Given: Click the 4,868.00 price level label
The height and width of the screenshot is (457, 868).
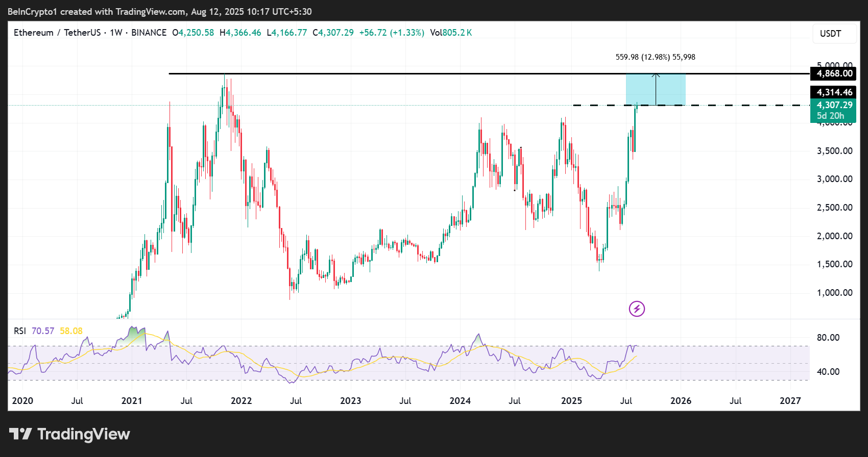Looking at the screenshot, I should point(833,73).
